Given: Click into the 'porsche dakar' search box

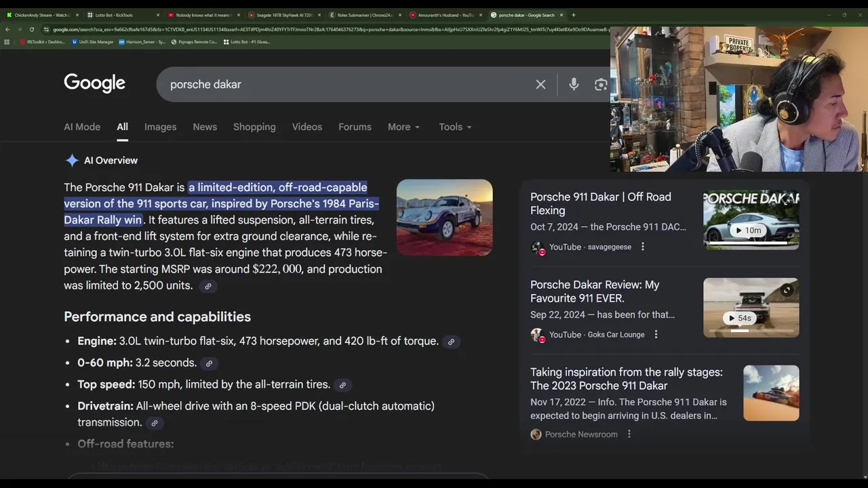Looking at the screenshot, I should 346,85.
